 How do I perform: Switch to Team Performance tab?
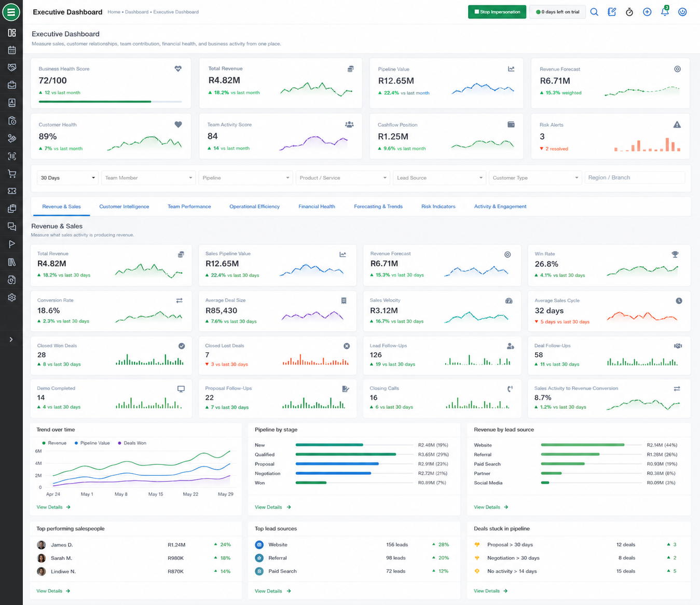point(189,207)
